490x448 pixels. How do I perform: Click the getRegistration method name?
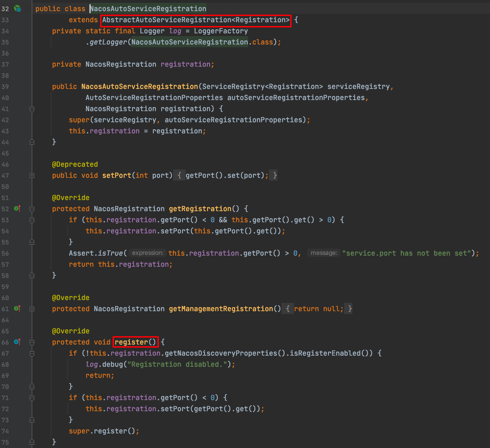click(200, 209)
